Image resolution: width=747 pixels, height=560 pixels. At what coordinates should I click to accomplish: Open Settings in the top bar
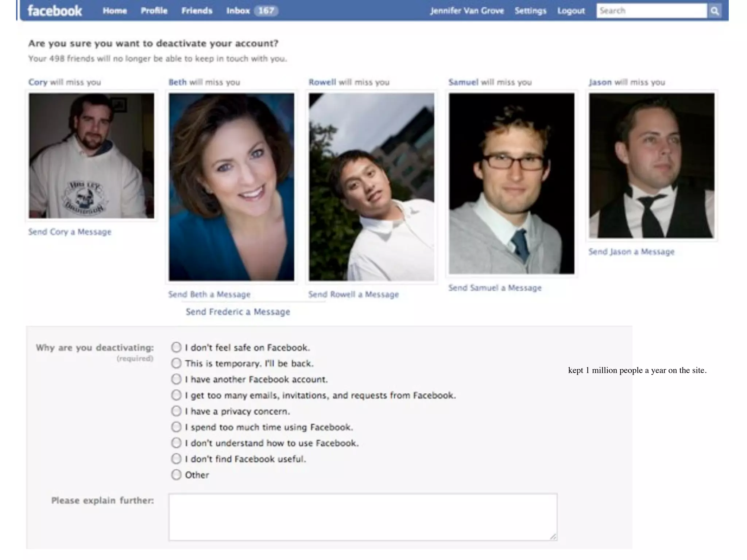tap(530, 11)
